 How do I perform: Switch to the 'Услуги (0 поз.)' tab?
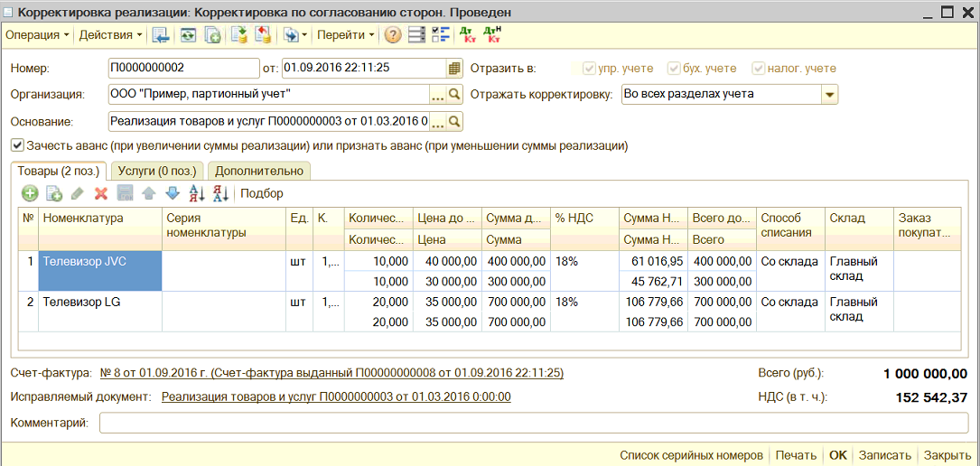157,171
